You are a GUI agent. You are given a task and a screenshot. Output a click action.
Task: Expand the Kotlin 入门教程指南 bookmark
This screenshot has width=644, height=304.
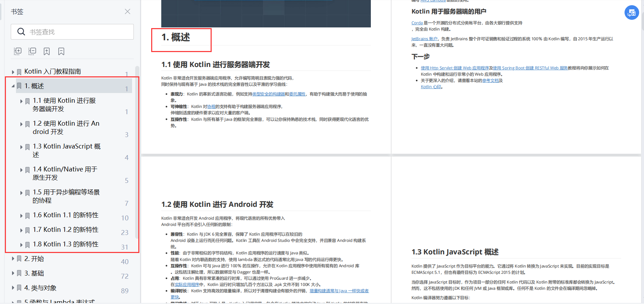(x=13, y=72)
